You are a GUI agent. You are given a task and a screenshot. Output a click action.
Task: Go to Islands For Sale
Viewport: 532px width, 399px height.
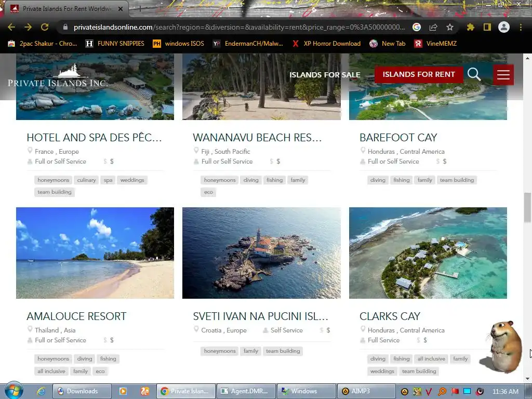coord(325,75)
